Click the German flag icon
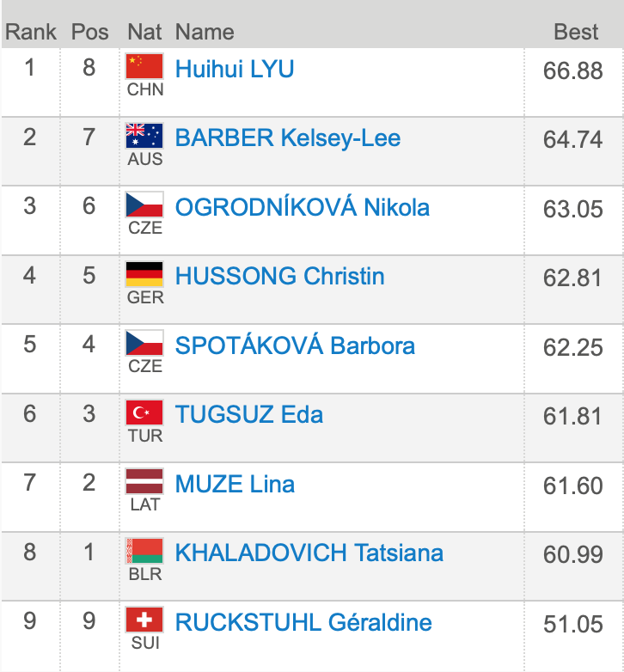Screen dimensions: 624x672 pyautogui.click(x=144, y=274)
